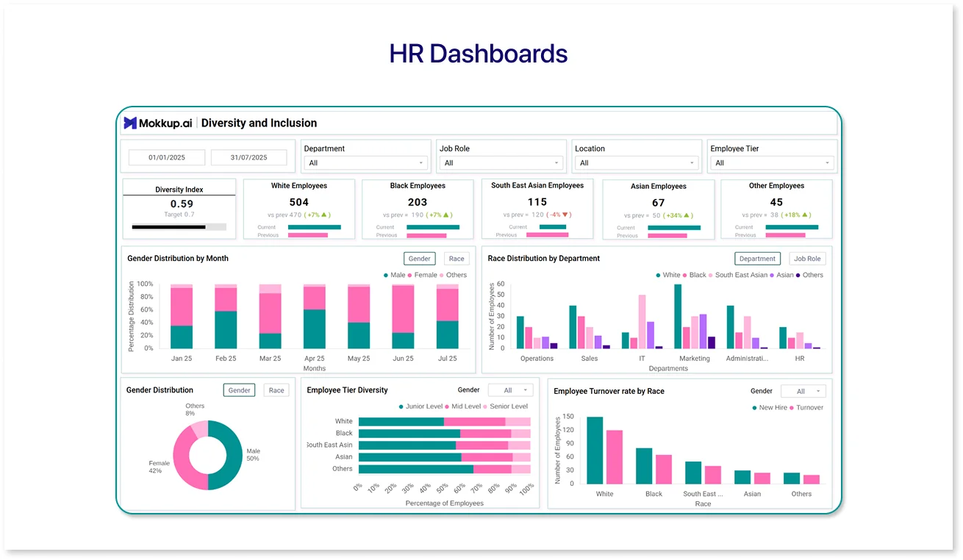Image resolution: width=963 pixels, height=560 pixels.
Task: Select Race toggle in Gender Distribution by Month
Action: (457, 259)
